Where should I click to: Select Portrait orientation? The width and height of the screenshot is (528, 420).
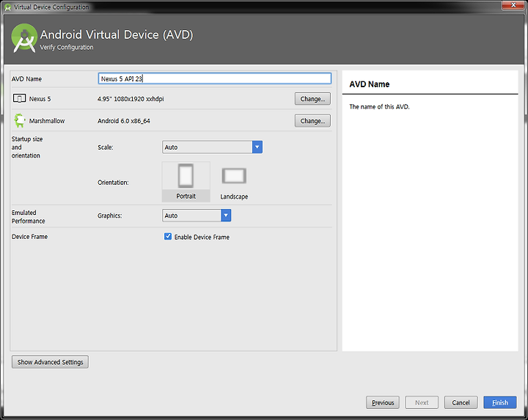[x=186, y=182]
